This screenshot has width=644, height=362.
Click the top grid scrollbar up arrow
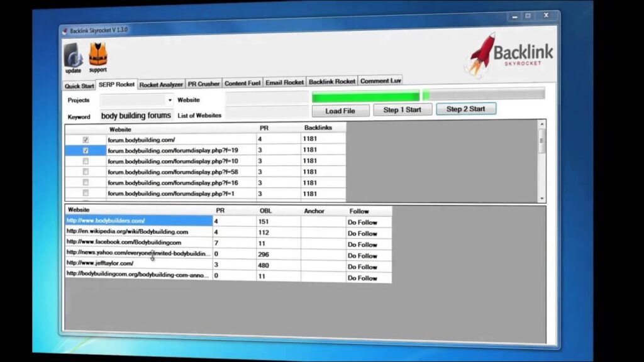pyautogui.click(x=541, y=124)
